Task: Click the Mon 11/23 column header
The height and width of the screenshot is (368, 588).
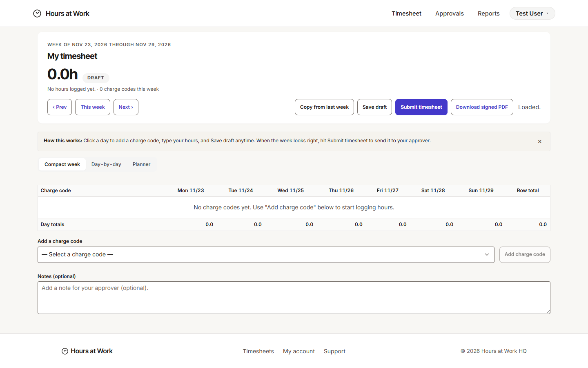Action: pos(191,191)
